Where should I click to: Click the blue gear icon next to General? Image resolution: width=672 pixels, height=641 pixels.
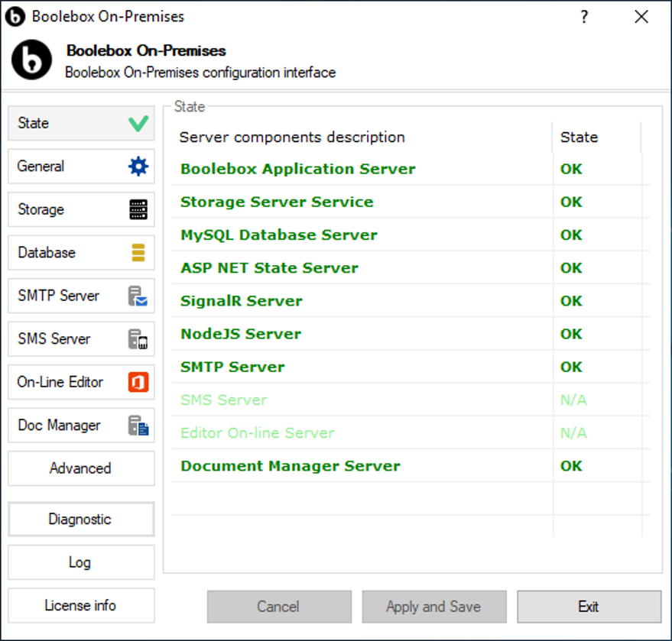pyautogui.click(x=138, y=166)
